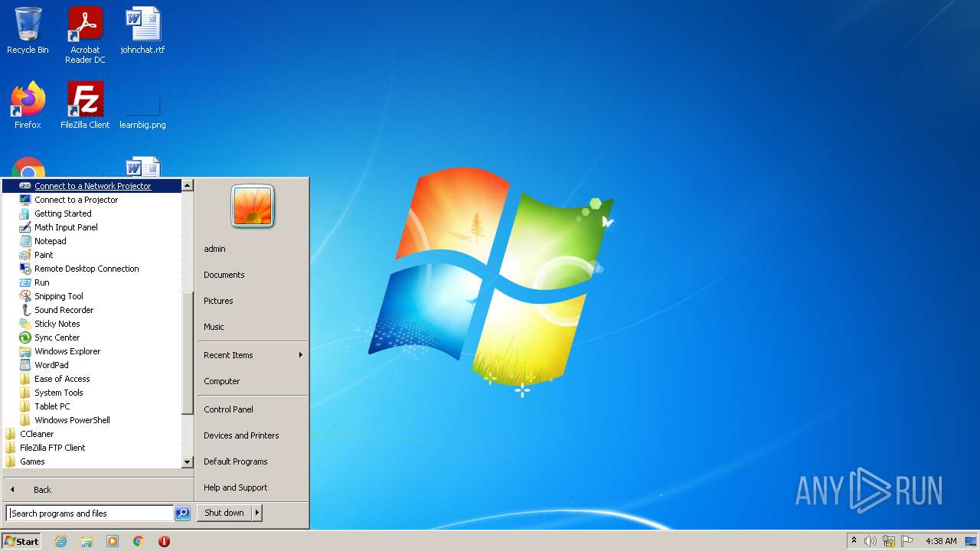Image resolution: width=980 pixels, height=551 pixels.
Task: Click the clock showing 4:38 AM
Action: [941, 541]
